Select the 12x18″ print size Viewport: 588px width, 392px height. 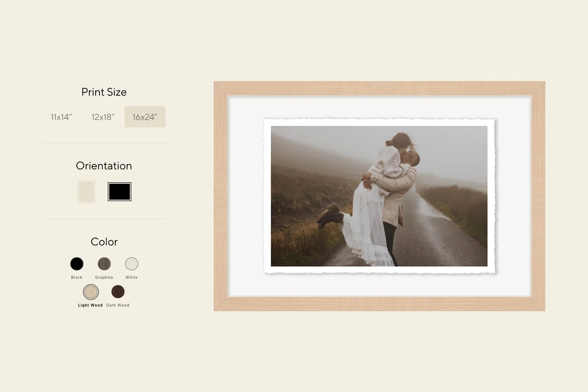coord(103,117)
